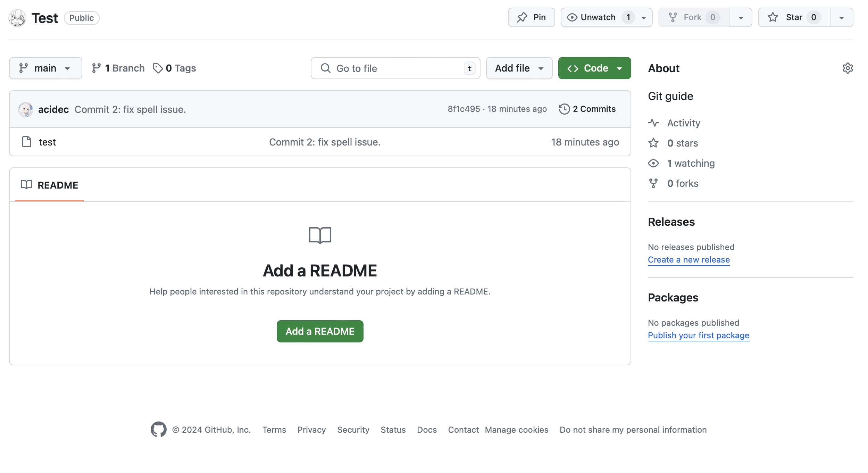Click the pin icon in Pin button
Viewport: 868px width, 473px height.
pyautogui.click(x=522, y=17)
